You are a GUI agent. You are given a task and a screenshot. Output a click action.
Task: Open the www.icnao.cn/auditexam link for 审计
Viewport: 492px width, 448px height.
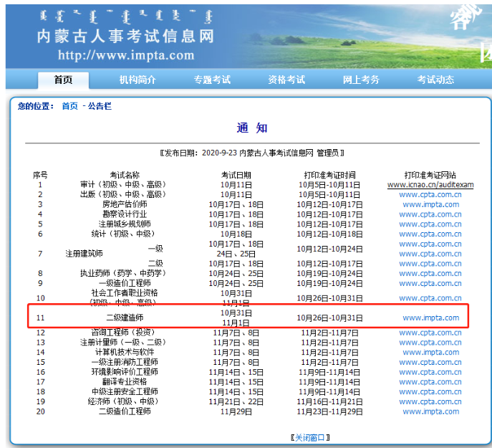430,184
